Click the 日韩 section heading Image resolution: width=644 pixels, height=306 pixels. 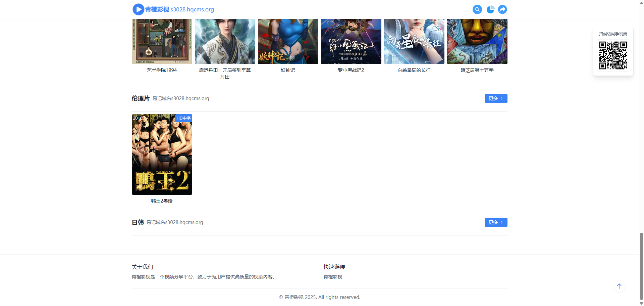click(138, 222)
